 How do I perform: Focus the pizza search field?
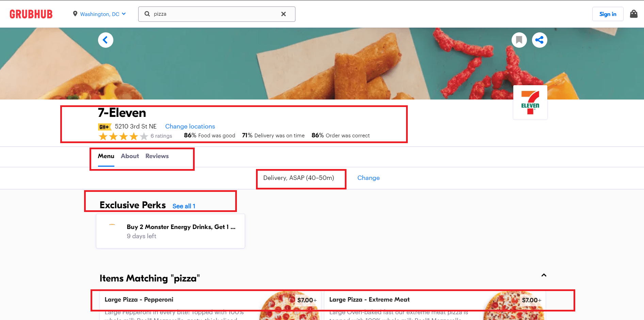click(x=216, y=14)
